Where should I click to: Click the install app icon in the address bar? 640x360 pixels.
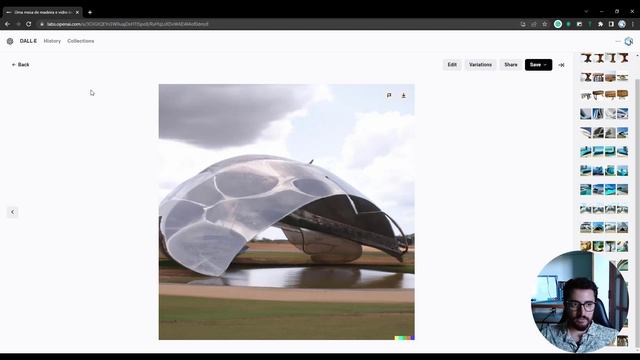(x=523, y=24)
